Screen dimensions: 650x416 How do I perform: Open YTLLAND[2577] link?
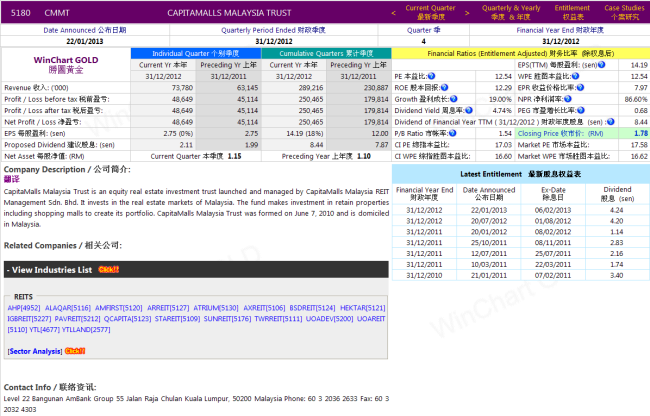[86, 329]
